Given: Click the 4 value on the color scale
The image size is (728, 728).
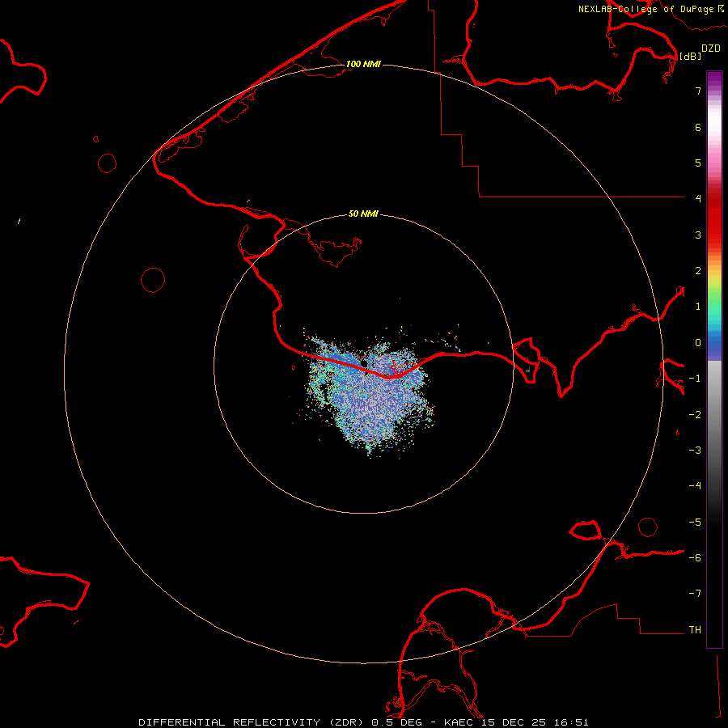Looking at the screenshot, I should pos(698,199).
